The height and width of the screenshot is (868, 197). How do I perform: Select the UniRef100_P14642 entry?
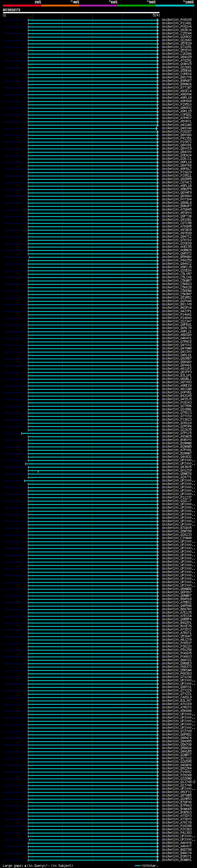tap(177, 772)
